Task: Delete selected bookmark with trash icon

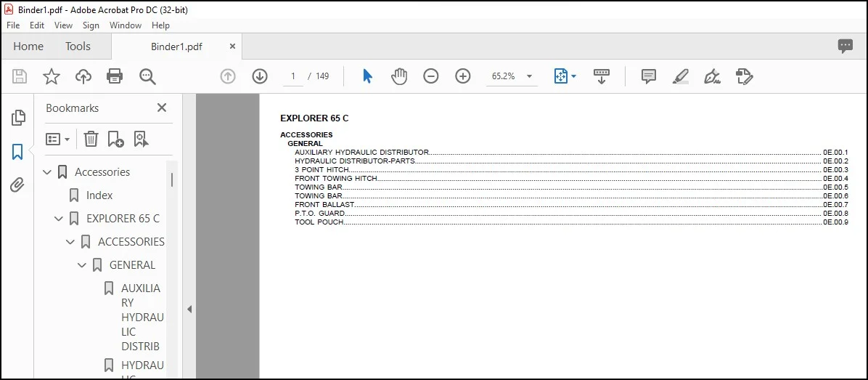Action: point(91,139)
